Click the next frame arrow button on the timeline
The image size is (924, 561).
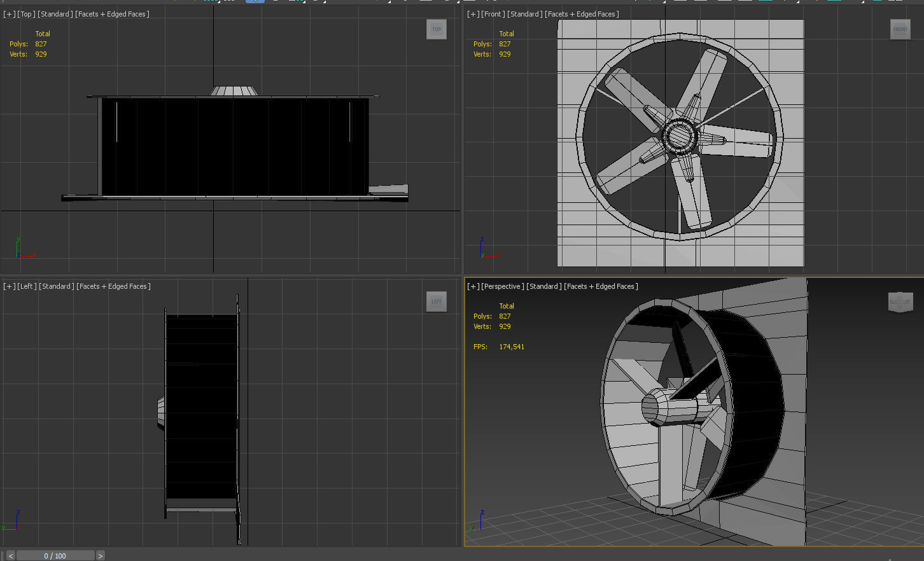[x=100, y=555]
